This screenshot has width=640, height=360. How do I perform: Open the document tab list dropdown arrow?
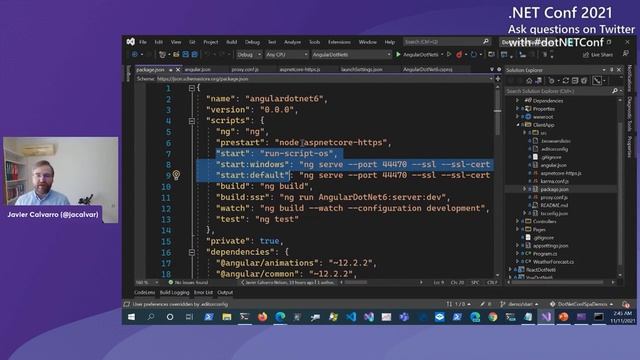point(491,69)
